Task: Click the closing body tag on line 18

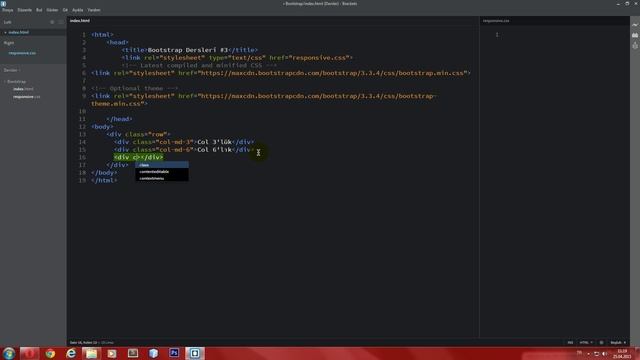Action: tap(104, 173)
